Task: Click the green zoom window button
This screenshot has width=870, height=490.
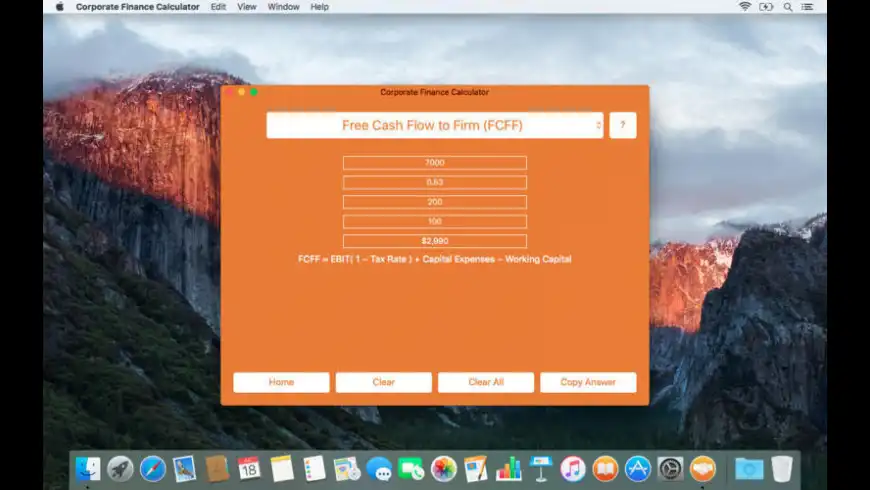Action: tap(254, 92)
